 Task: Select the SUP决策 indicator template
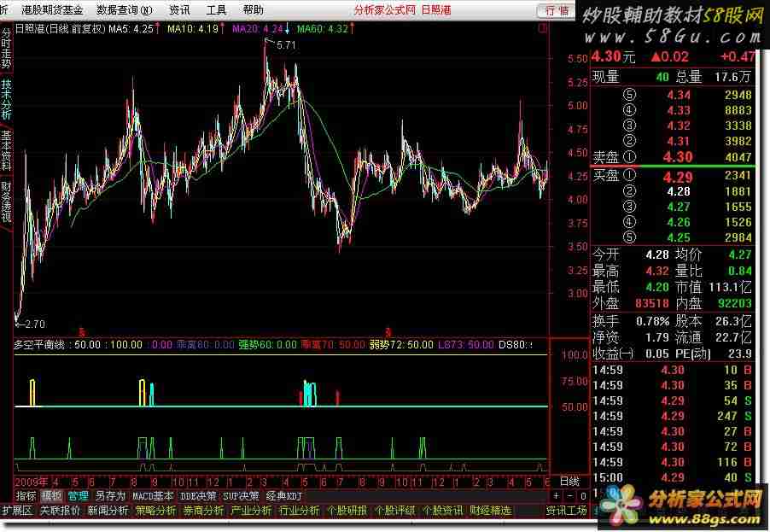coord(241,496)
